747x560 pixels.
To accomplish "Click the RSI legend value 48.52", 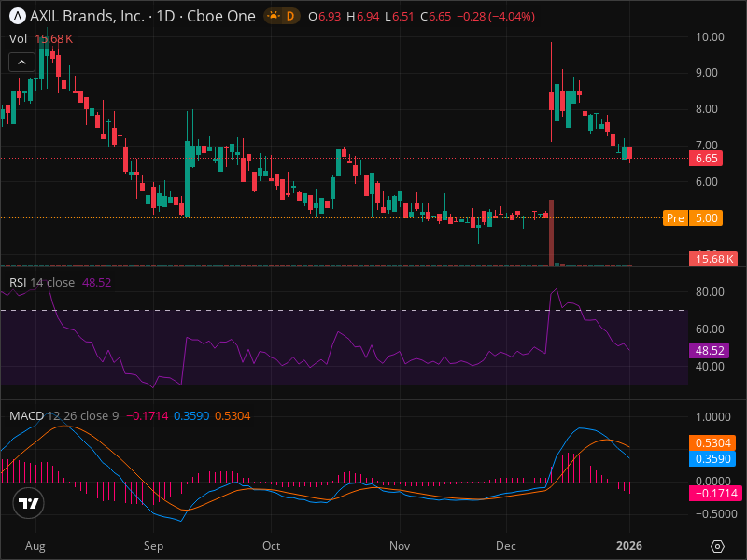I will click(x=97, y=283).
